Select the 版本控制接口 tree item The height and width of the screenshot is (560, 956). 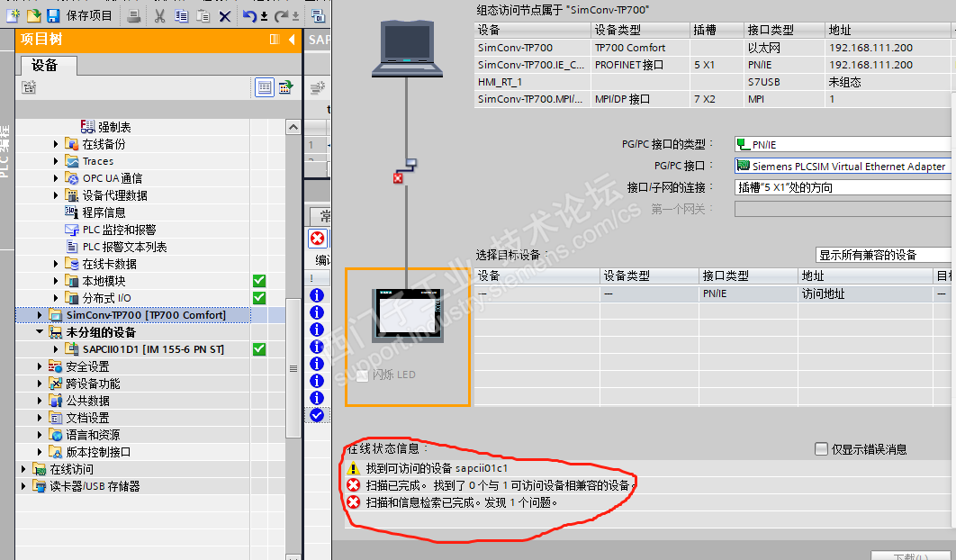pyautogui.click(x=98, y=451)
